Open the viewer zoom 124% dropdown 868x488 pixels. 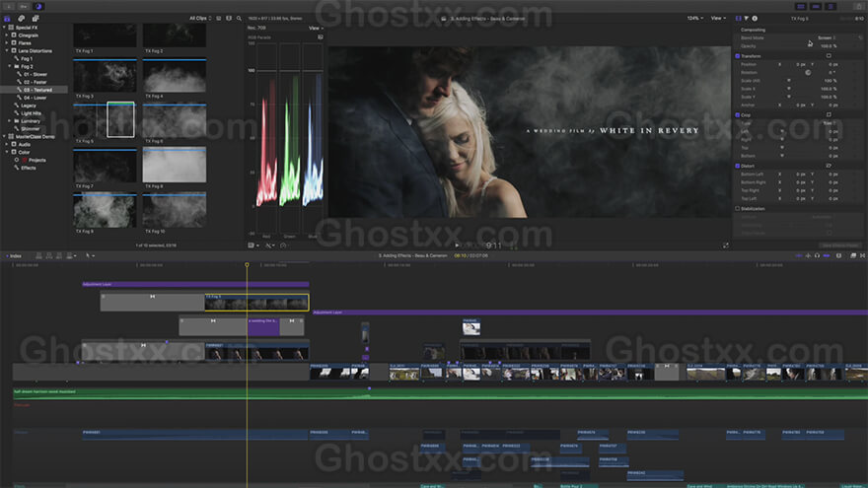click(695, 19)
